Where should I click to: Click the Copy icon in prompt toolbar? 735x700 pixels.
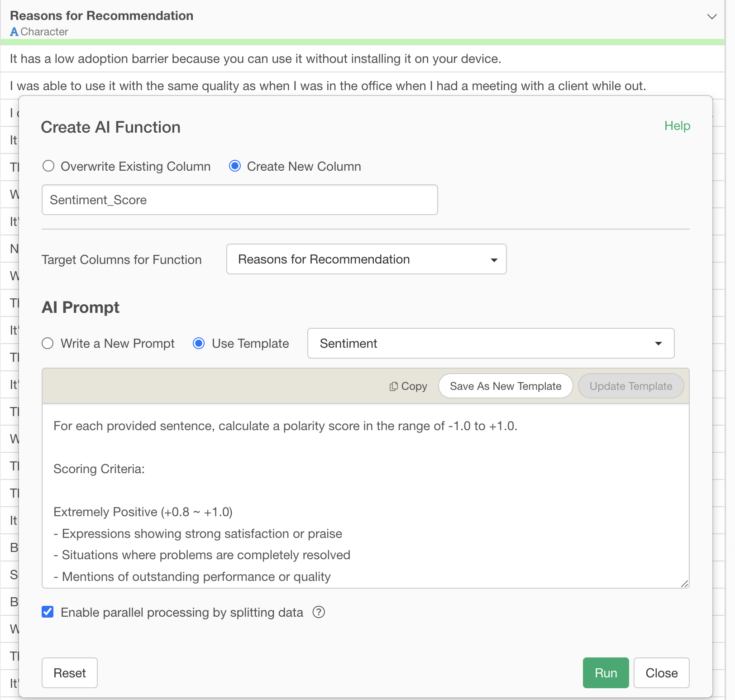tap(394, 386)
